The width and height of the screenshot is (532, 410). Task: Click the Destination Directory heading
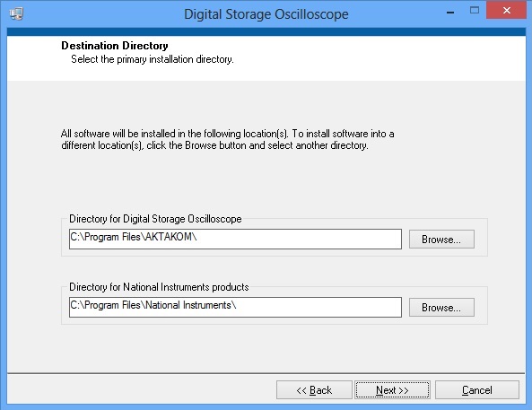tap(114, 46)
